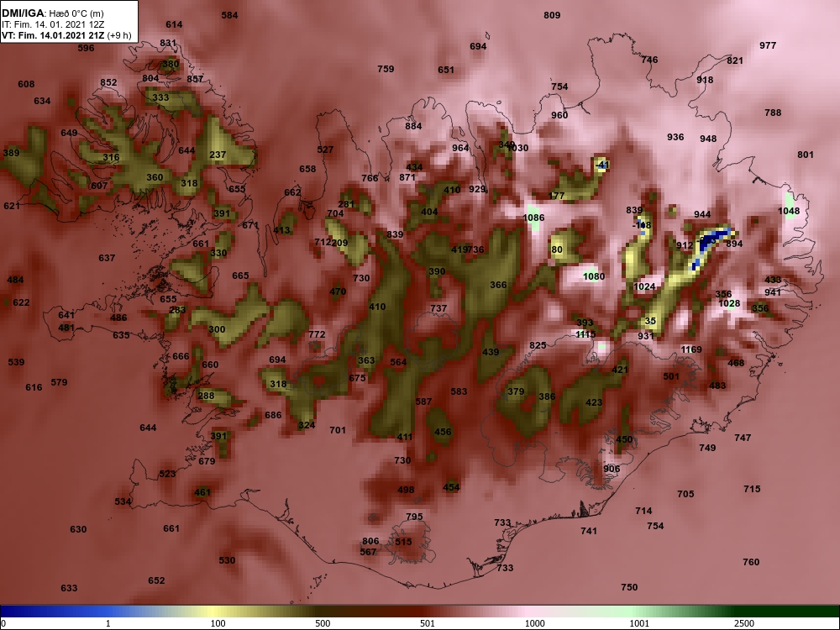840x630 pixels.
Task: Click the map value '801'
Action: pos(806,155)
